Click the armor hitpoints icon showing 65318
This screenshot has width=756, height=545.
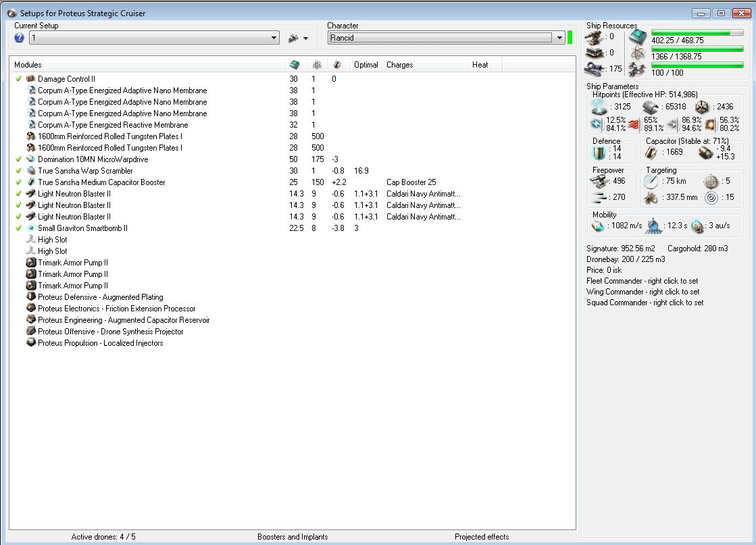[651, 107]
